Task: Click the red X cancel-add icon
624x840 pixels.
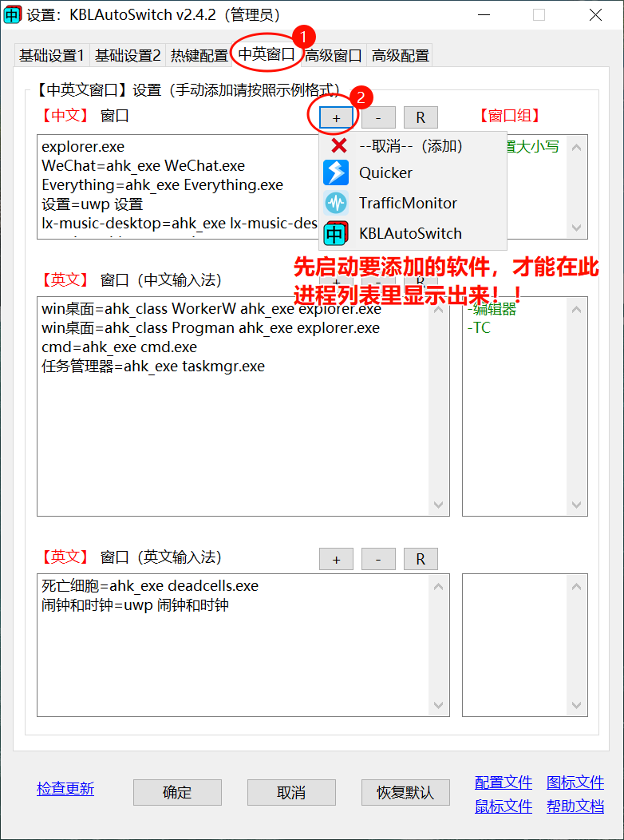Action: pyautogui.click(x=339, y=145)
